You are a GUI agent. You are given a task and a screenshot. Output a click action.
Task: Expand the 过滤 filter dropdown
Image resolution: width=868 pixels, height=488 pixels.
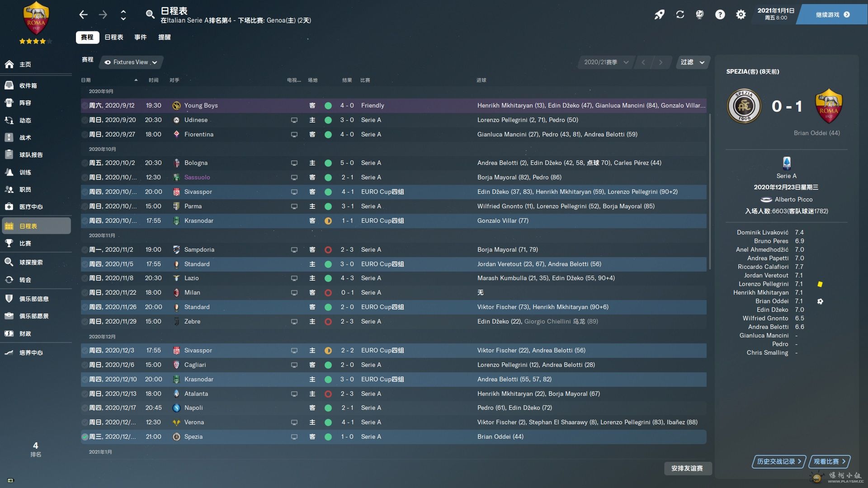coord(692,62)
